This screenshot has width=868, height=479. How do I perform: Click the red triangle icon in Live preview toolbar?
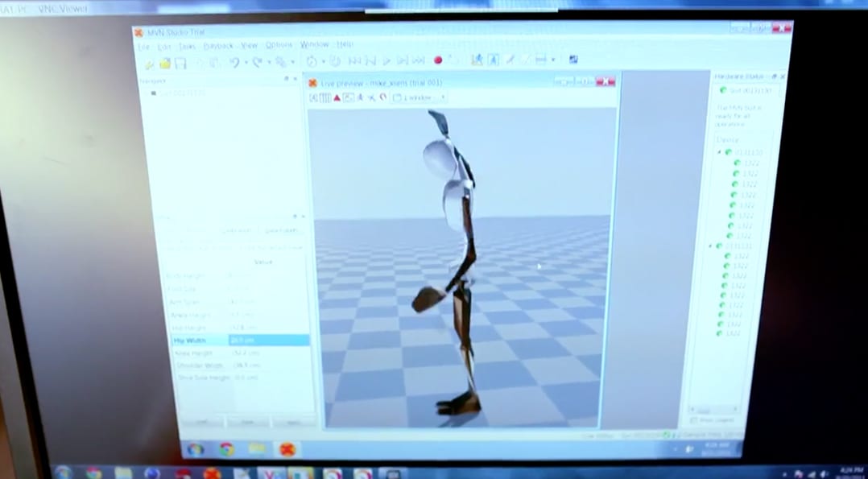point(337,97)
